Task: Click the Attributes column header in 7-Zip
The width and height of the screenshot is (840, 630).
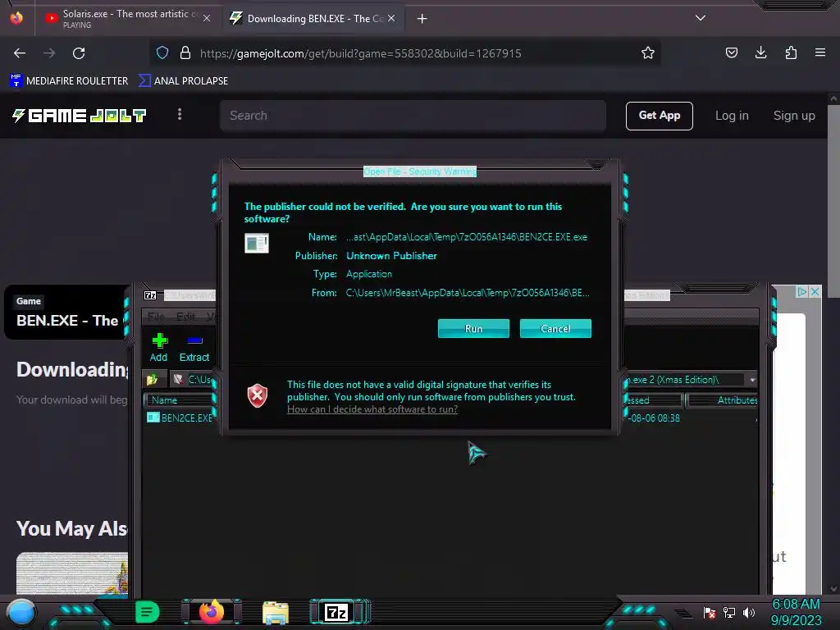Action: [x=723, y=400]
